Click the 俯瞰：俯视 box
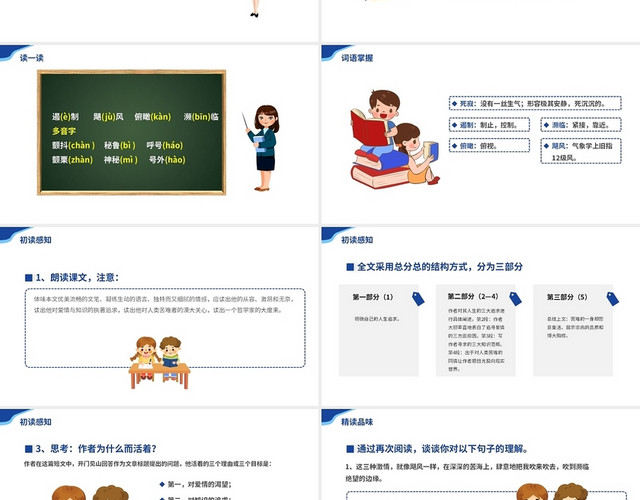Viewport: 640px width, 500px height. pyautogui.click(x=489, y=145)
